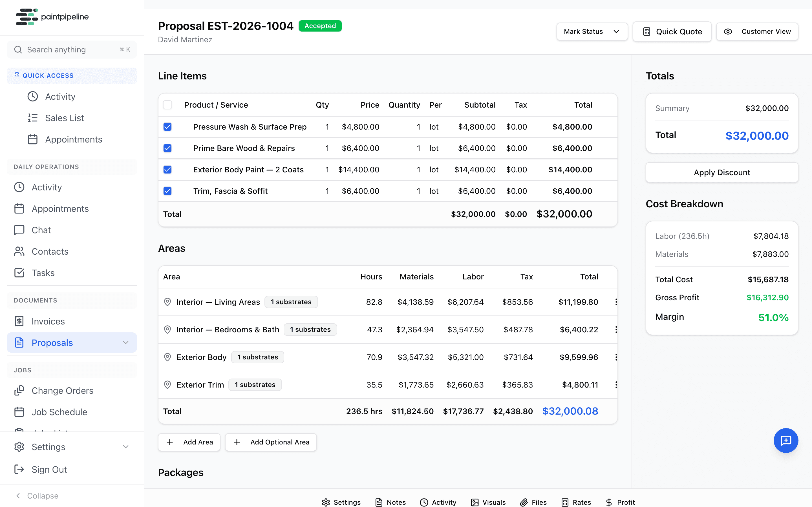Viewport: 812px width, 507px height.
Task: Open the Chat section from sidebar
Action: (40, 230)
